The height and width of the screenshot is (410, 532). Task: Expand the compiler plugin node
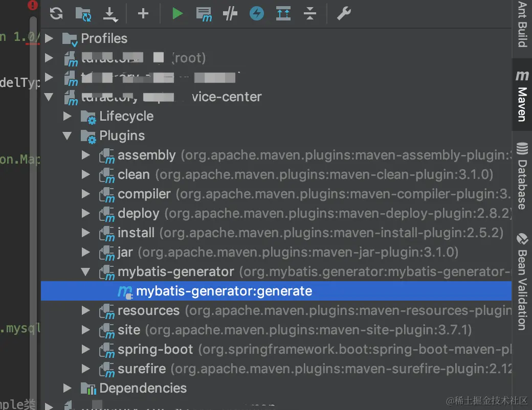click(x=86, y=194)
